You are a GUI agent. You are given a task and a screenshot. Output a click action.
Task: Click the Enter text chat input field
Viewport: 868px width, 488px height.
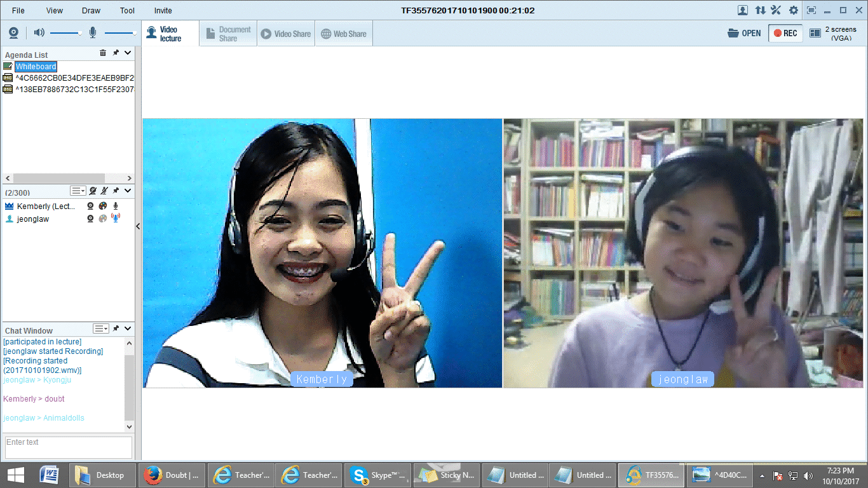point(69,447)
